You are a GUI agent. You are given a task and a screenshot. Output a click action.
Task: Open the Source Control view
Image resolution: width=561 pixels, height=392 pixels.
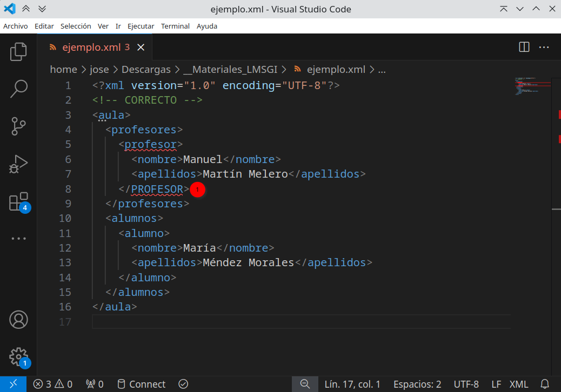tap(18, 126)
